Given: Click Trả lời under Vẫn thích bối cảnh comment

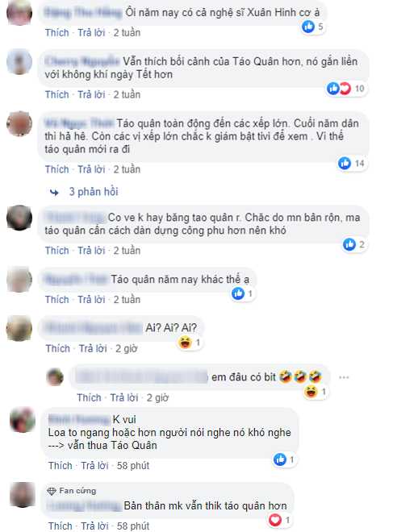Looking at the screenshot, I should [91, 94].
